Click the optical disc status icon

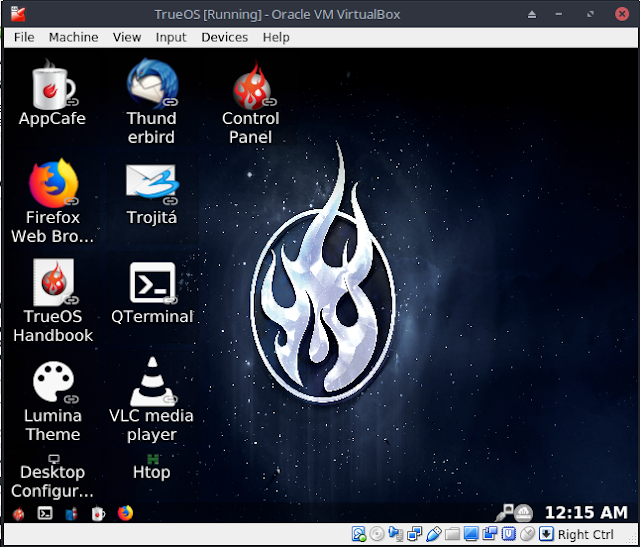pos(377,534)
